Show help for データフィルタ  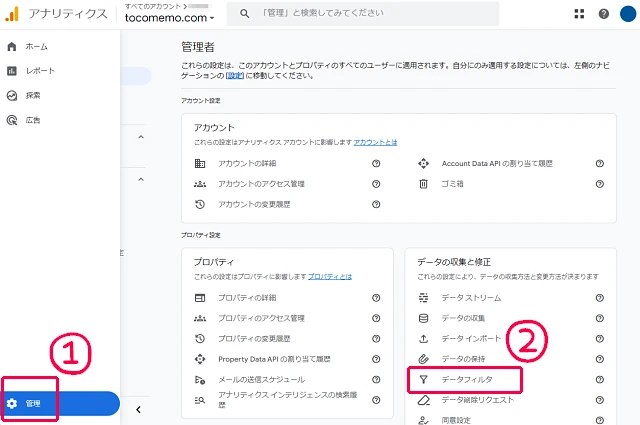click(x=600, y=380)
